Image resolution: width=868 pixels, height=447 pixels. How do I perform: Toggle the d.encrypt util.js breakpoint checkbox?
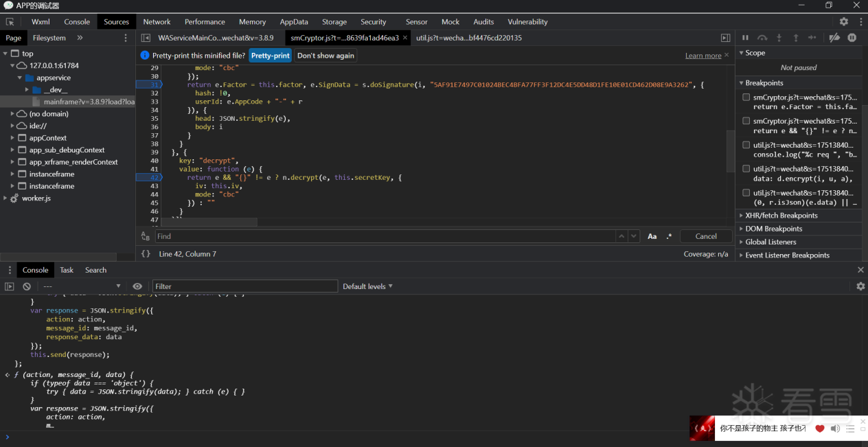[x=746, y=169]
